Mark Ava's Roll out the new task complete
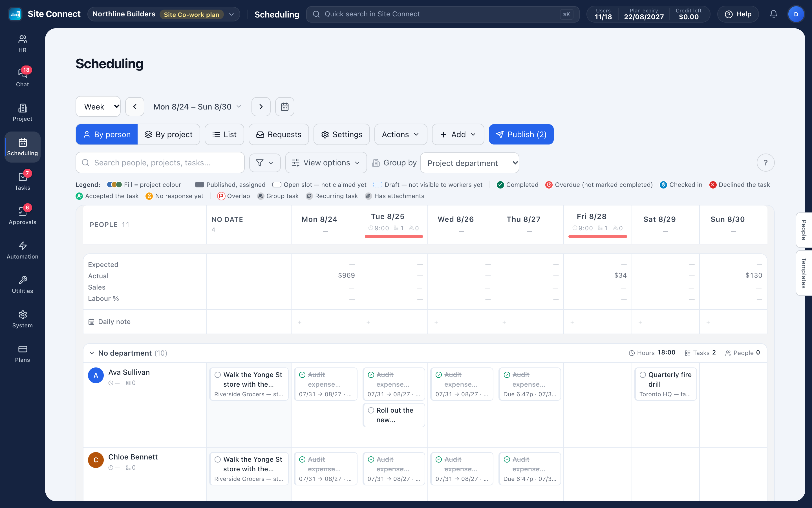The height and width of the screenshot is (508, 812). (371, 410)
